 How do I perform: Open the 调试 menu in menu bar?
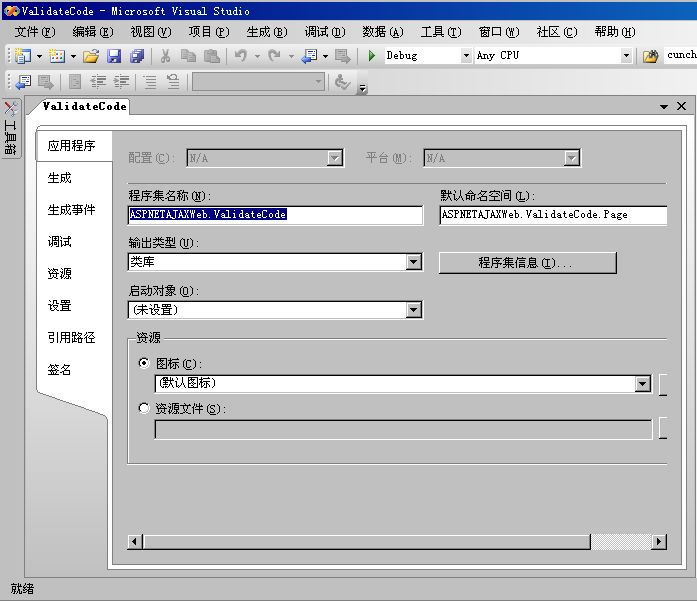click(x=325, y=32)
